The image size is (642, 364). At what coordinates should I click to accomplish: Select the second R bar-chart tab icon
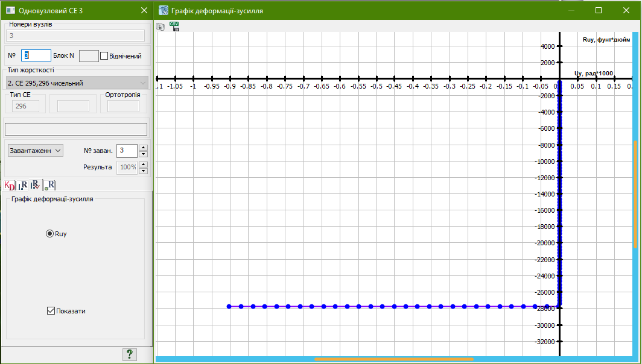click(x=22, y=186)
